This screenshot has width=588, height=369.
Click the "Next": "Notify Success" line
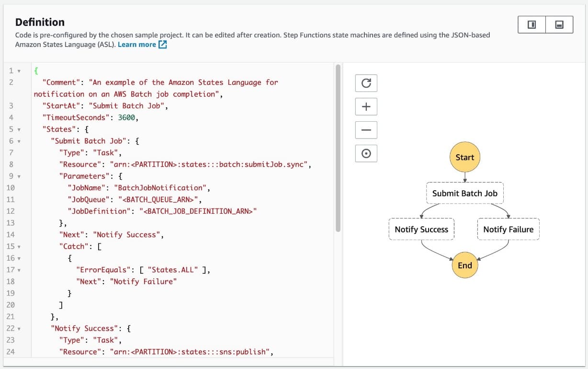[x=112, y=235]
